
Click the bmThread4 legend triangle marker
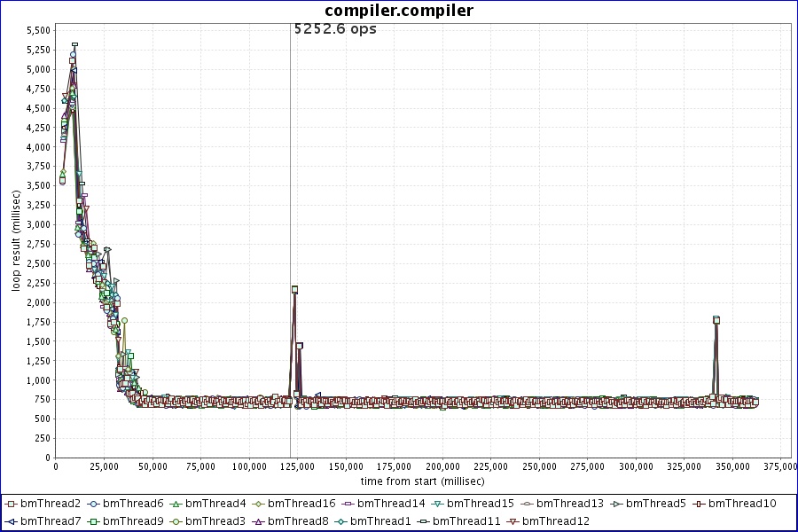pyautogui.click(x=176, y=504)
